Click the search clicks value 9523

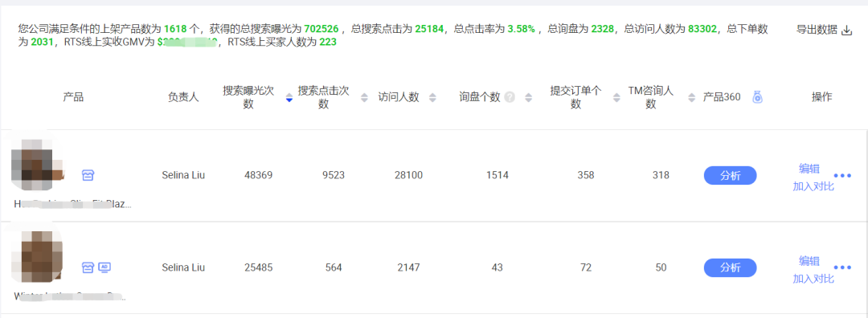pyautogui.click(x=334, y=175)
